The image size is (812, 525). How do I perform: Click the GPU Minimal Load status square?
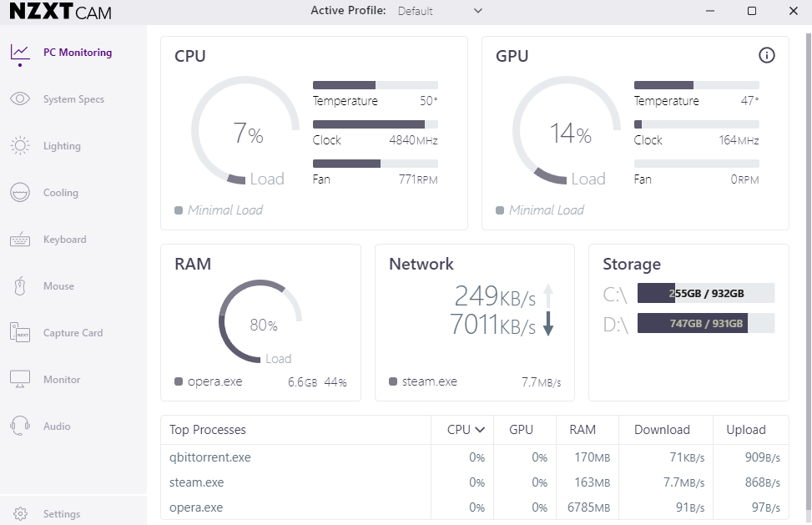coord(500,210)
